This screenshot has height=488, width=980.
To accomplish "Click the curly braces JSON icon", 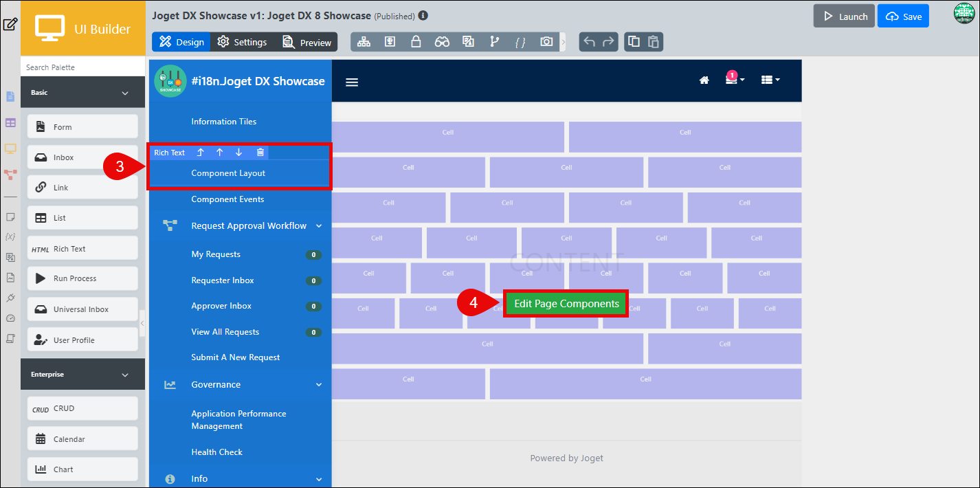I will pyautogui.click(x=520, y=42).
